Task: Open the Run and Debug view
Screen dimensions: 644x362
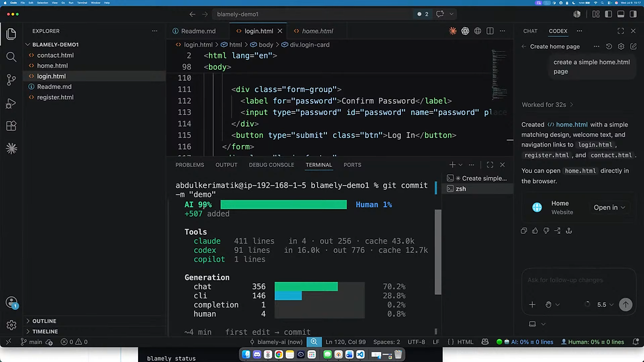Action: (11, 103)
